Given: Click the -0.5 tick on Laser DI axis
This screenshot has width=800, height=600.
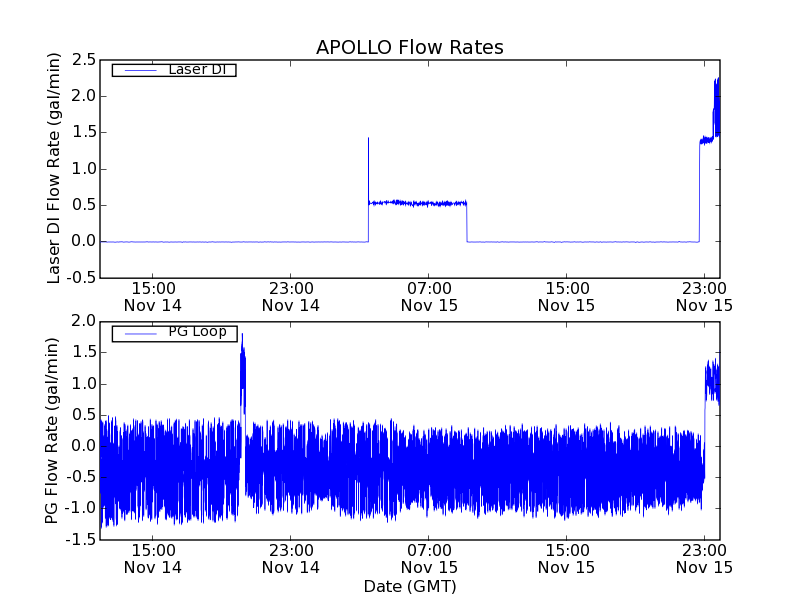Looking at the screenshot, I should pyautogui.click(x=81, y=278).
